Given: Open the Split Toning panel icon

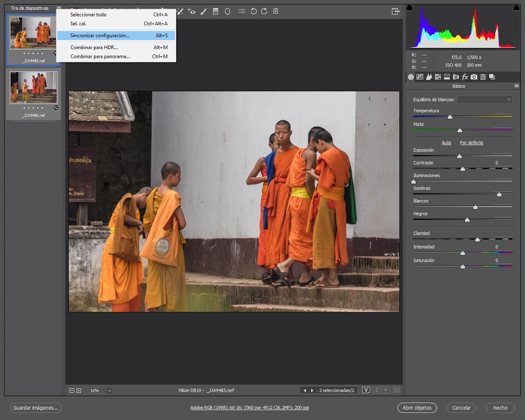Looking at the screenshot, I should click(x=447, y=77).
